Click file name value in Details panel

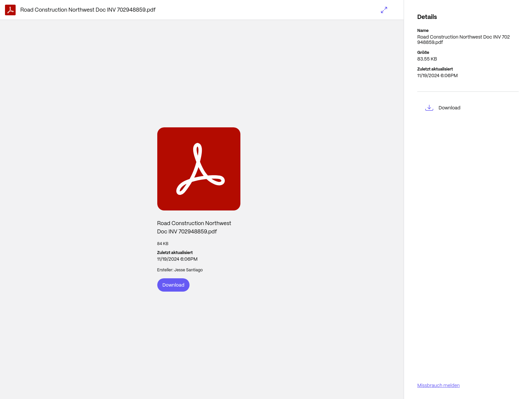464,40
